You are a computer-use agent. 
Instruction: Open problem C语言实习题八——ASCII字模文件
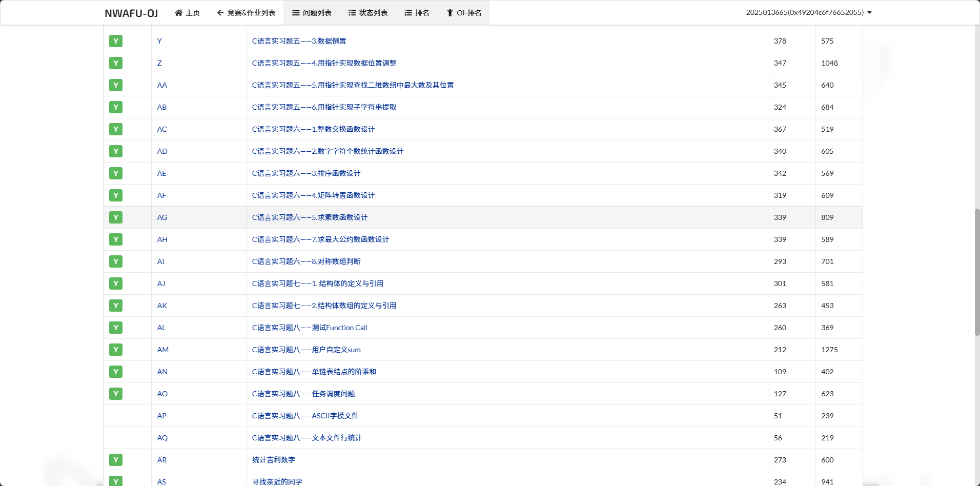coord(305,416)
